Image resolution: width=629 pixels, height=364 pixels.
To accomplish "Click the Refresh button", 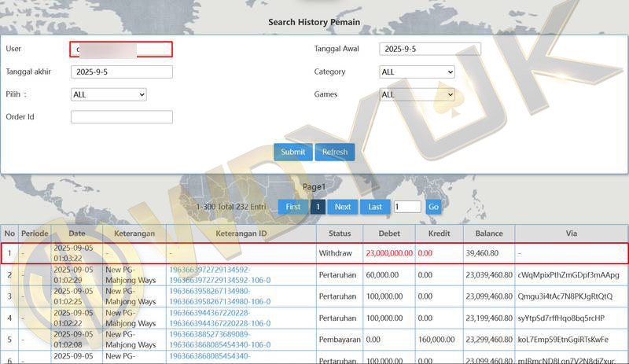I will [335, 152].
